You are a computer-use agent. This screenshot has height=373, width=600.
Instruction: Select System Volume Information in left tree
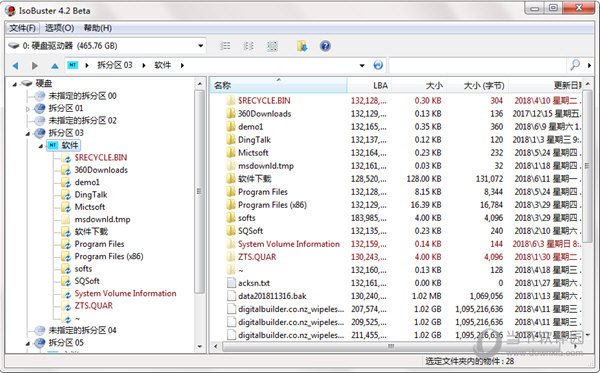[125, 293]
